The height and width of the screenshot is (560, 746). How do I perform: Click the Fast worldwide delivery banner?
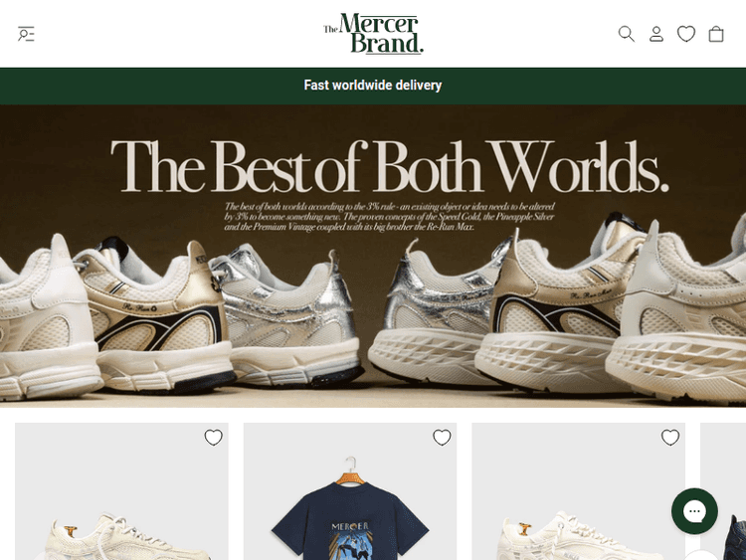tap(373, 86)
